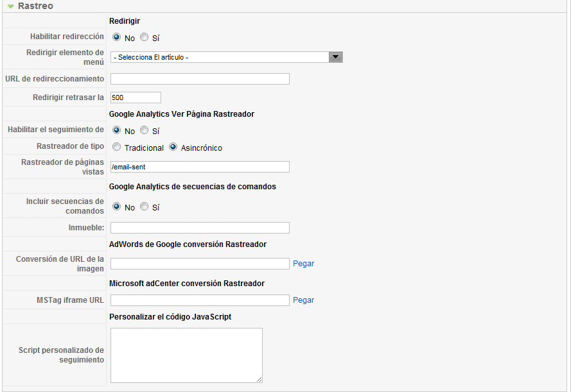Select Sí for Habilitar redirección
Image resolution: width=571 pixels, height=392 pixels.
[x=145, y=37]
